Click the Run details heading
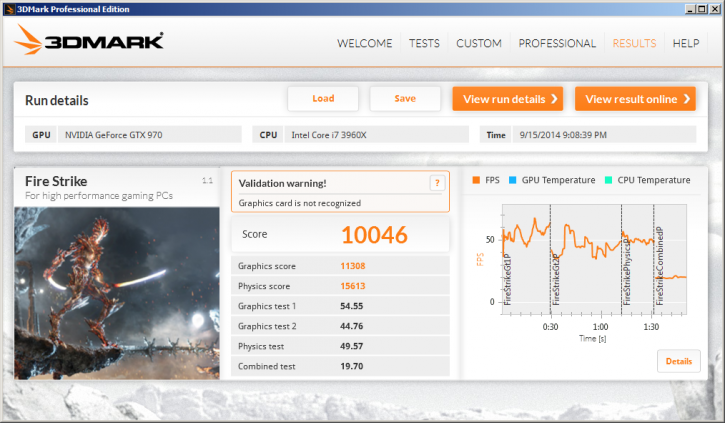Viewport: 725px width, 423px height. click(56, 100)
